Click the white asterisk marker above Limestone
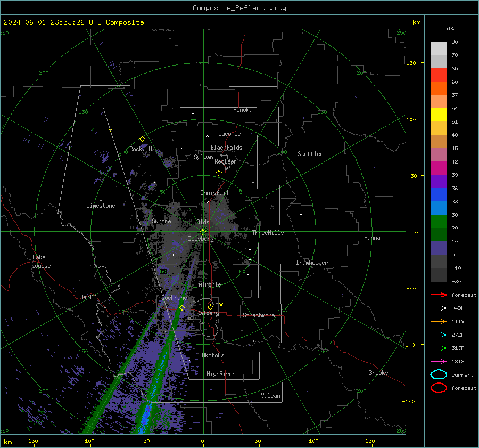 coord(101,201)
